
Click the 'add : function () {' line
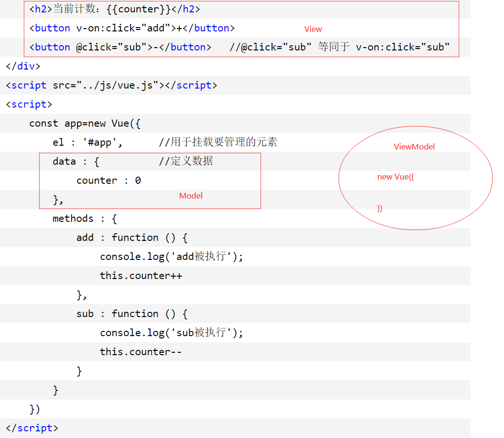point(132,238)
